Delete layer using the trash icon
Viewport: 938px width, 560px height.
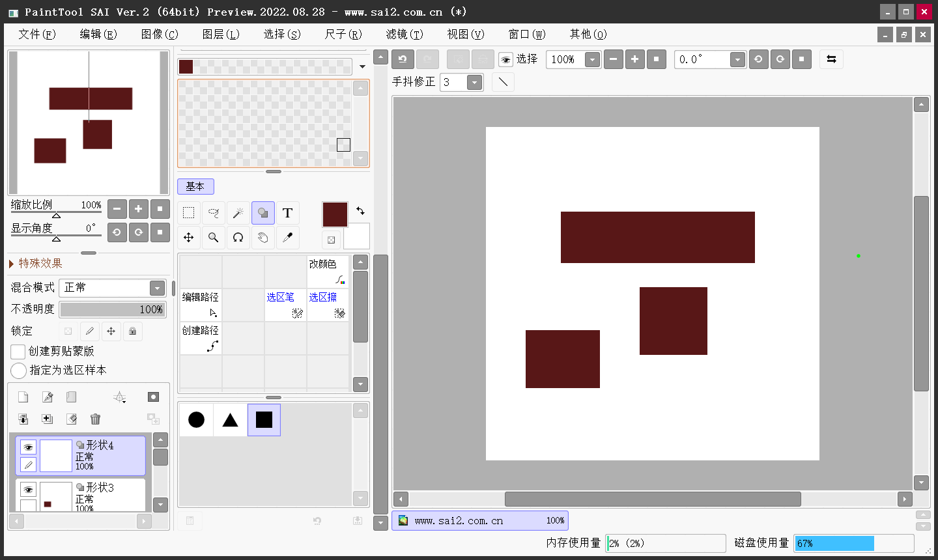[95, 419]
